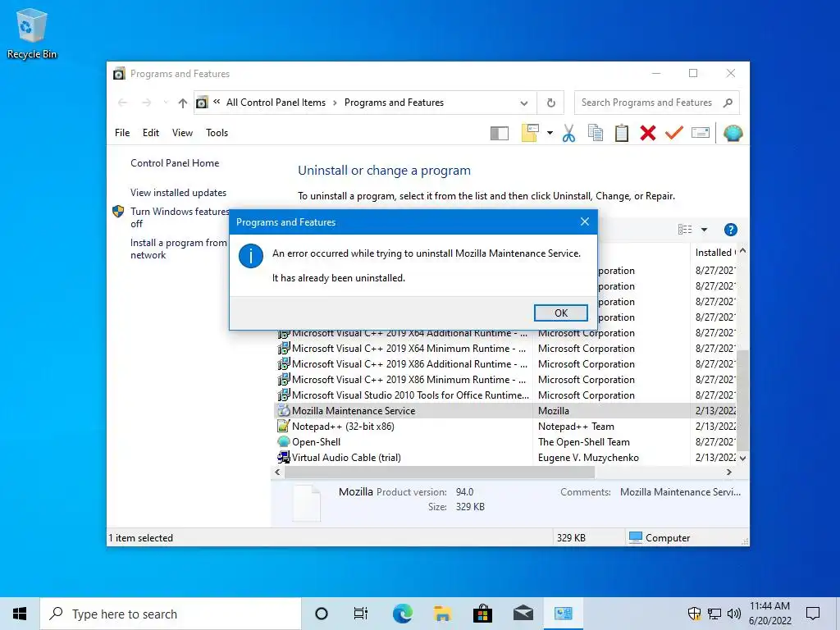Image resolution: width=840 pixels, height=630 pixels.
Task: Close the Programs and Features error dialog
Action: click(x=584, y=221)
